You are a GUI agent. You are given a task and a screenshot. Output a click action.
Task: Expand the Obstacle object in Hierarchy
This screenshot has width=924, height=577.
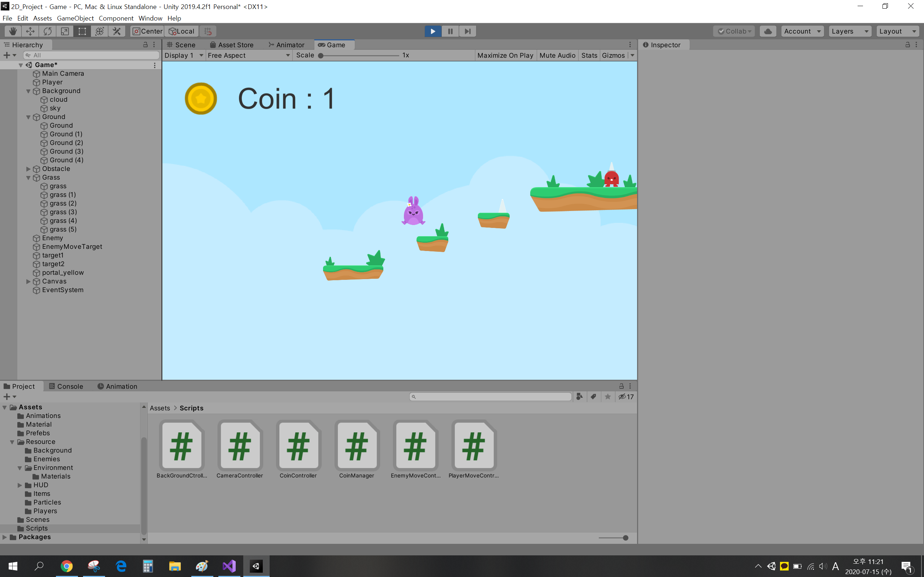(28, 169)
